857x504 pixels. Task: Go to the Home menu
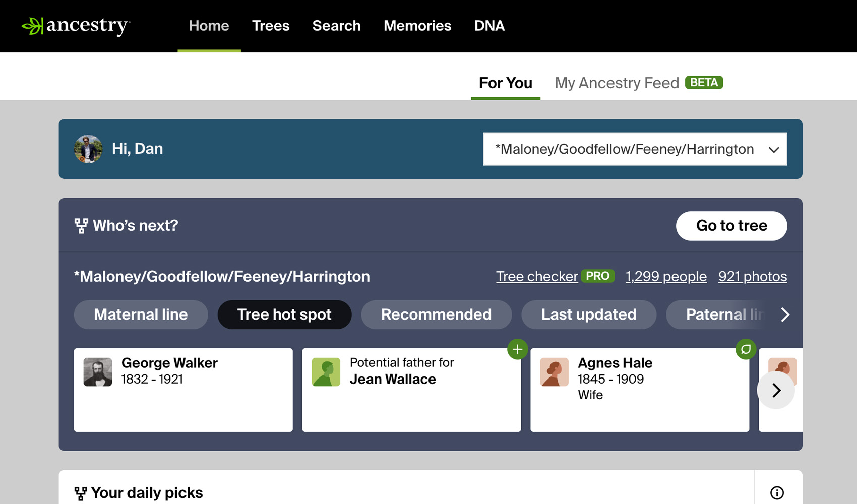(x=209, y=26)
